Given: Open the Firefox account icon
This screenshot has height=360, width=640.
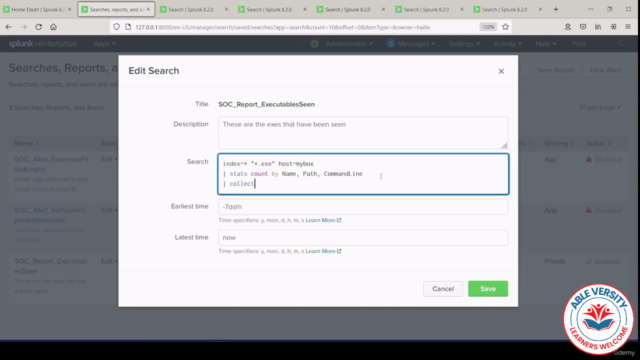Looking at the screenshot, I should [568, 27].
